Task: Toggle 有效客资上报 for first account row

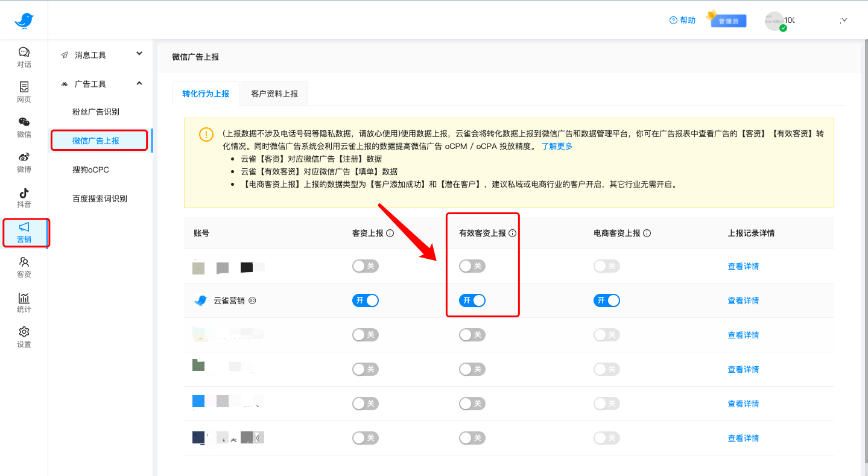Action: tap(472, 266)
